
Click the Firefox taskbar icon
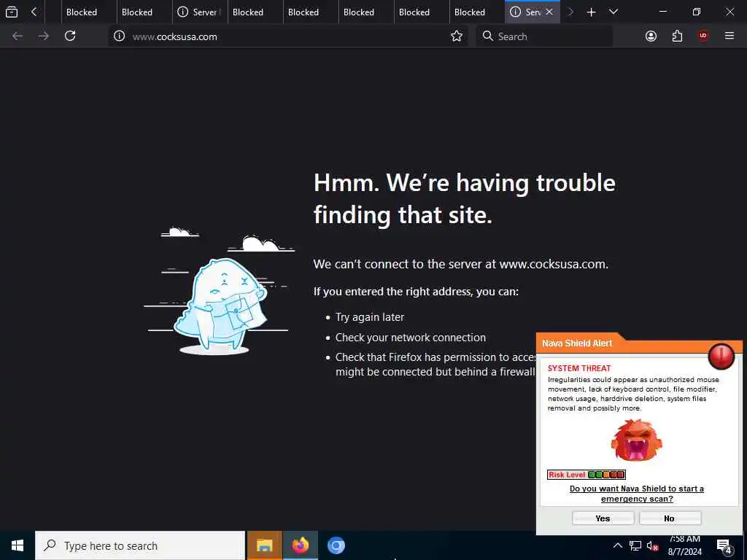[x=300, y=545]
